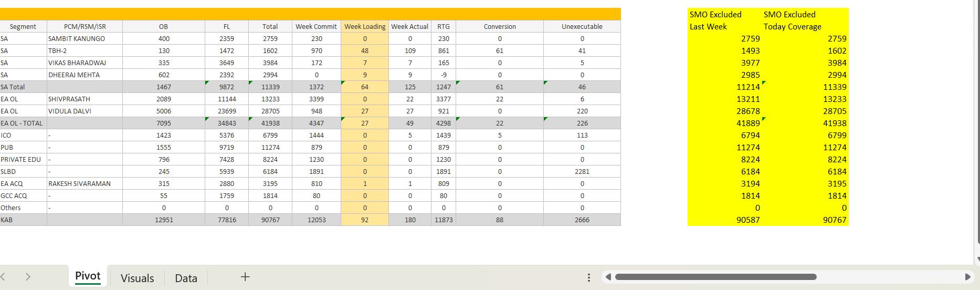Screen dimensions: 980x290
Task: Open the Data sheet tab
Action: 186,278
